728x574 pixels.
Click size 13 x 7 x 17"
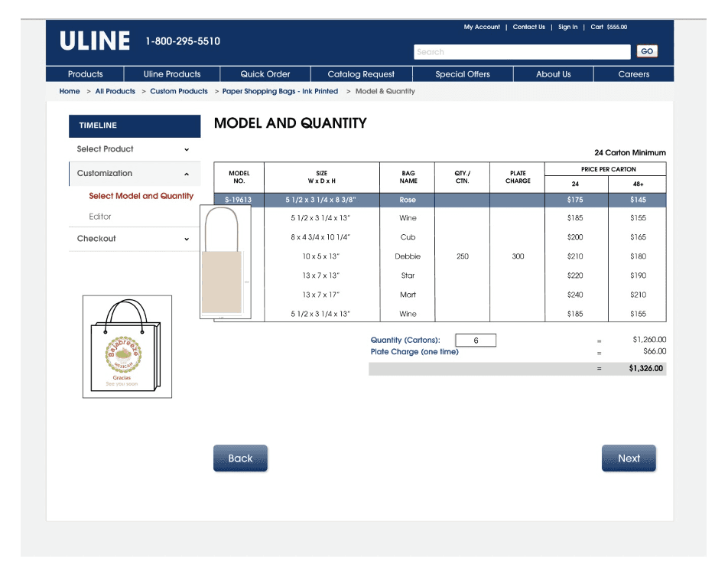point(321,295)
